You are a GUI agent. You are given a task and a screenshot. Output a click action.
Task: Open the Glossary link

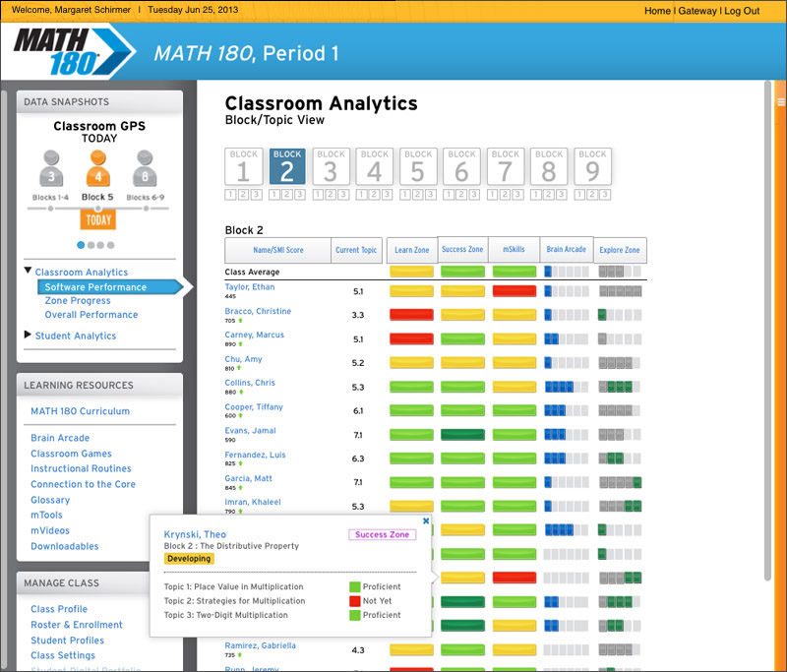[x=50, y=500]
